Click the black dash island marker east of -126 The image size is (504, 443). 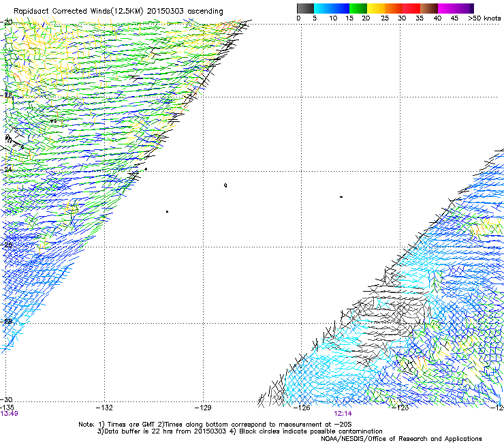341,196
